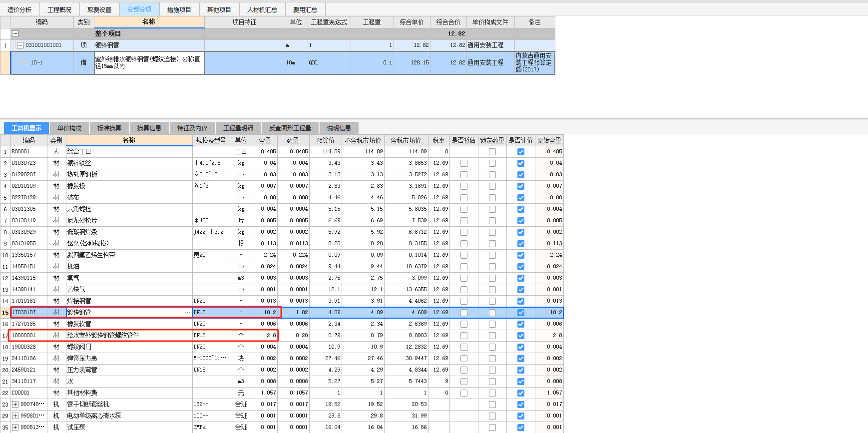Uncheck 是否计价 for 综合工日
The width and height of the screenshot is (868, 433).
point(521,152)
